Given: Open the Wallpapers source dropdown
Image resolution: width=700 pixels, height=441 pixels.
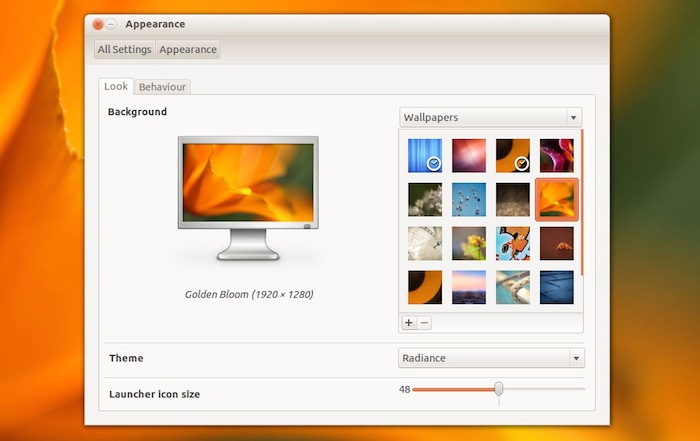Looking at the screenshot, I should 490,117.
